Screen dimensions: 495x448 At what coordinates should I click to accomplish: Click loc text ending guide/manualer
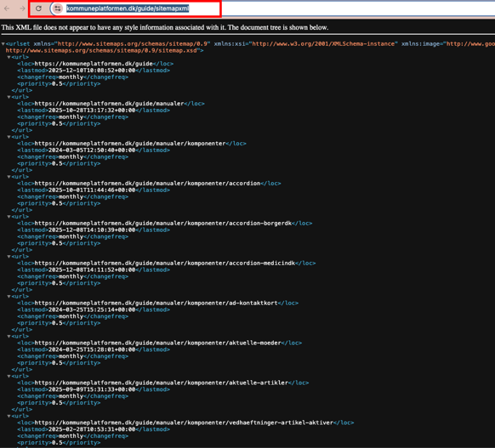point(109,104)
